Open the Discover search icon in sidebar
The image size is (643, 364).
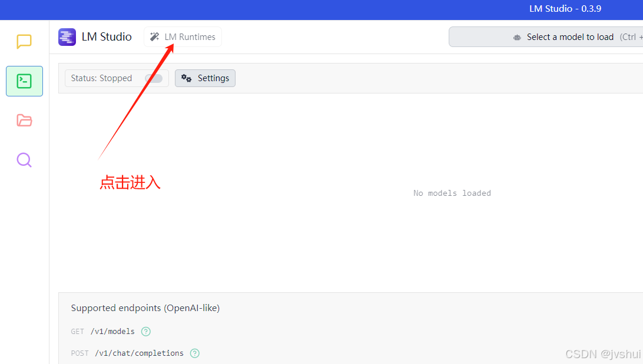pyautogui.click(x=24, y=160)
